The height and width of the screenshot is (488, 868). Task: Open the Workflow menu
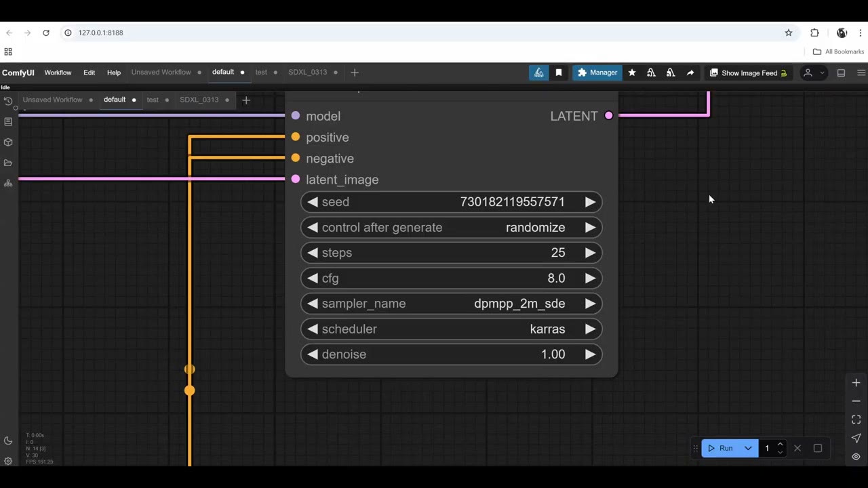click(58, 73)
